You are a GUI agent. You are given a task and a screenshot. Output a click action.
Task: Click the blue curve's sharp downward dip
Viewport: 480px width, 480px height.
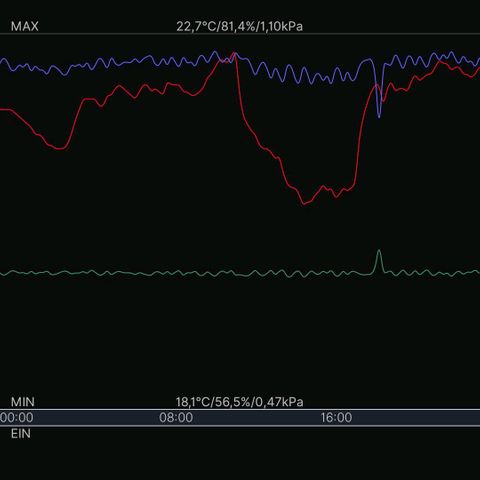pyautogui.click(x=379, y=117)
